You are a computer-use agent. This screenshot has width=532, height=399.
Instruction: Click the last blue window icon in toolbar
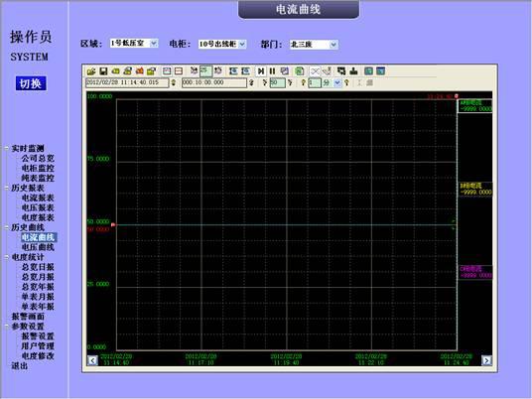coord(381,71)
